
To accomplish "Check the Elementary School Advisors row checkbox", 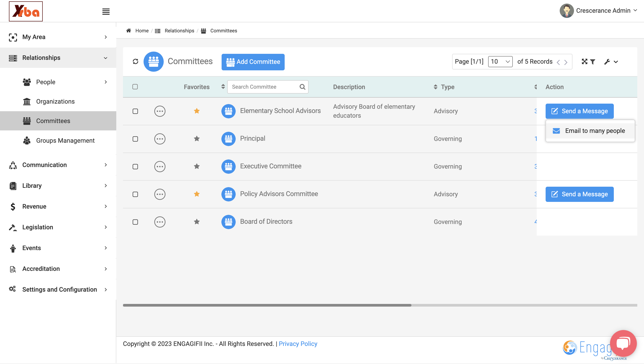I will 135,111.
